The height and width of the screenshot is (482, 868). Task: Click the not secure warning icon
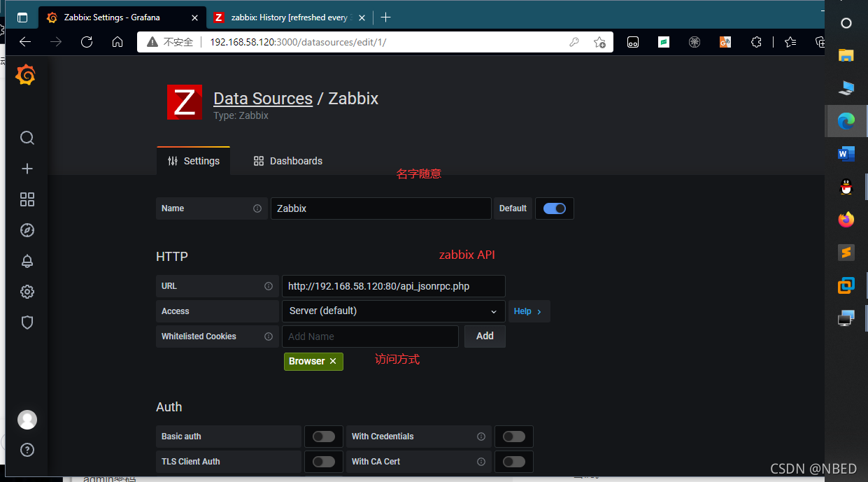click(152, 42)
